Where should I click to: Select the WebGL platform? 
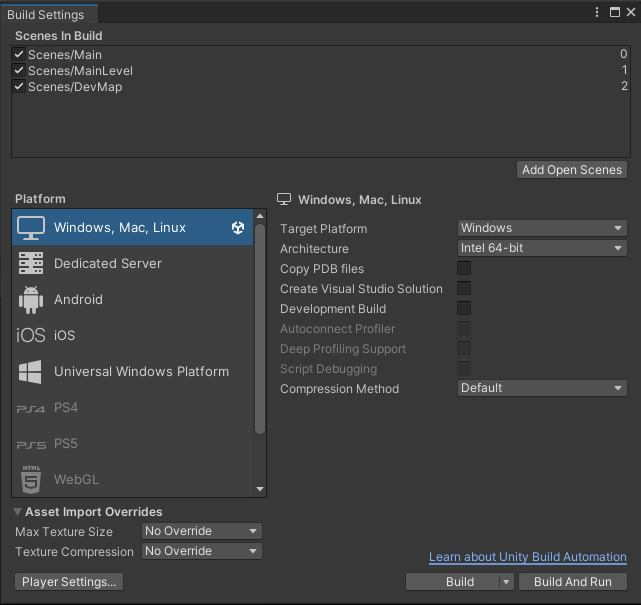click(132, 479)
